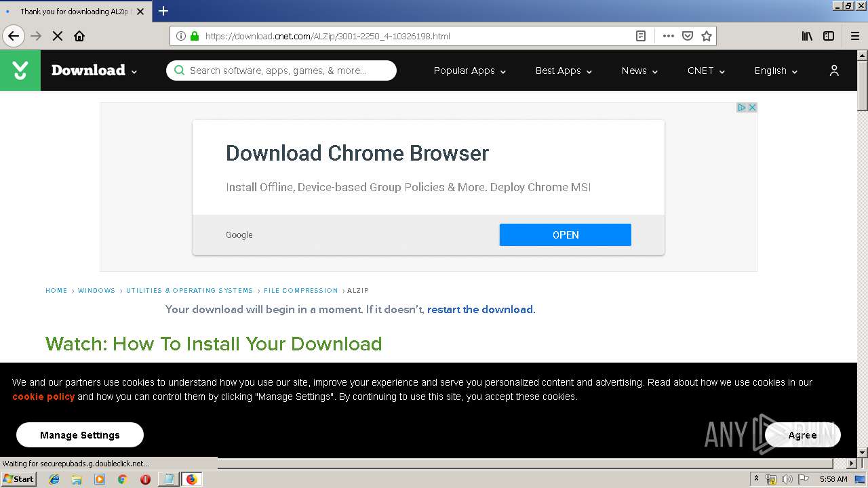868x488 pixels.
Task: Click the HOME breadcrumb link
Action: pyautogui.click(x=56, y=290)
